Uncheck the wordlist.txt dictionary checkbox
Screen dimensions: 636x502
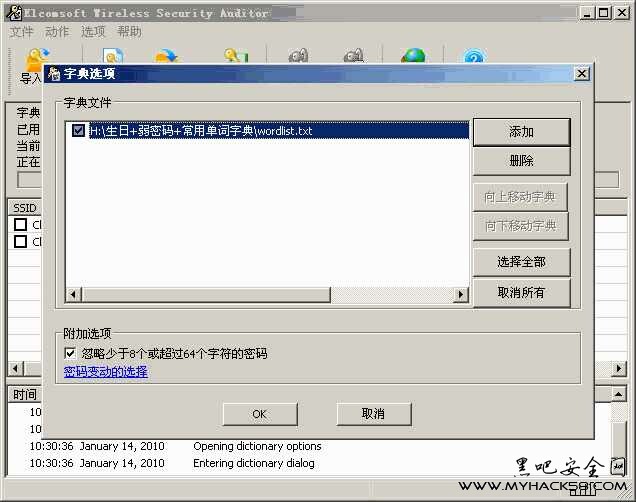79,130
